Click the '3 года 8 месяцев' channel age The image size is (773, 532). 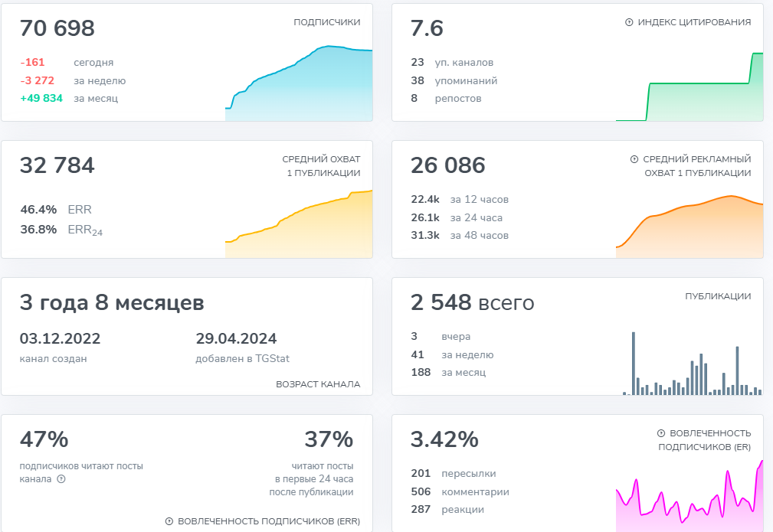click(x=112, y=302)
